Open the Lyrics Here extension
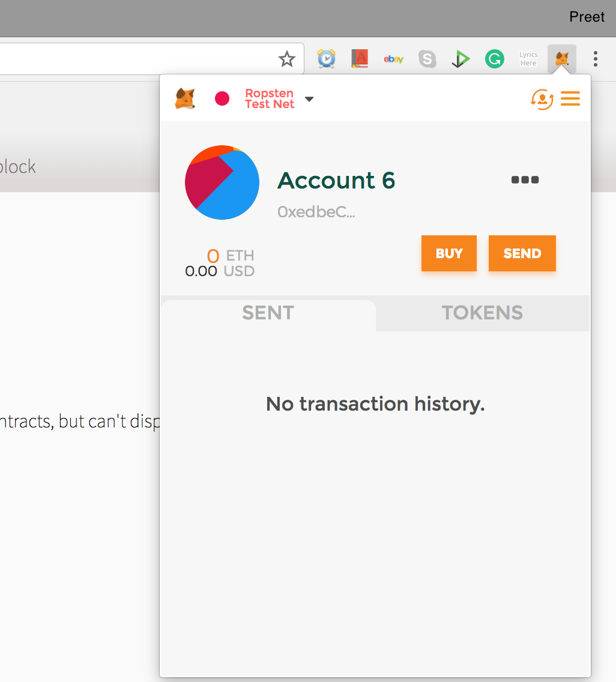The width and height of the screenshot is (616, 682). coord(528,59)
